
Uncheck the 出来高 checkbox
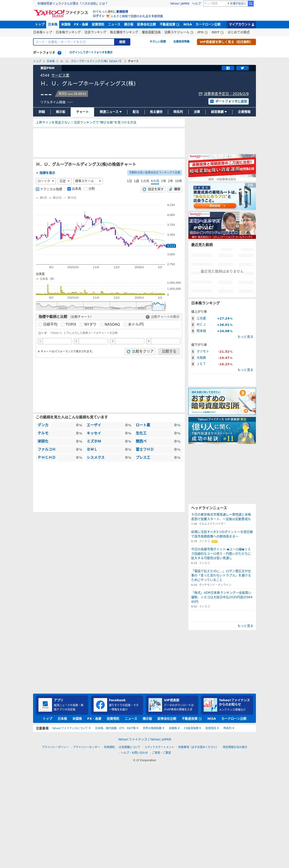69,189
